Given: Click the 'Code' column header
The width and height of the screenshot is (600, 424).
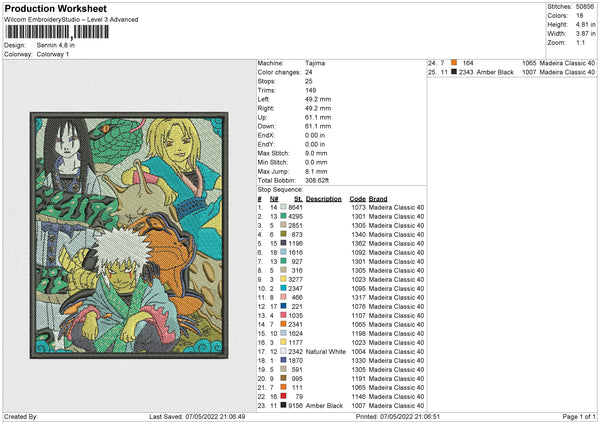Looking at the screenshot, I should 357,199.
